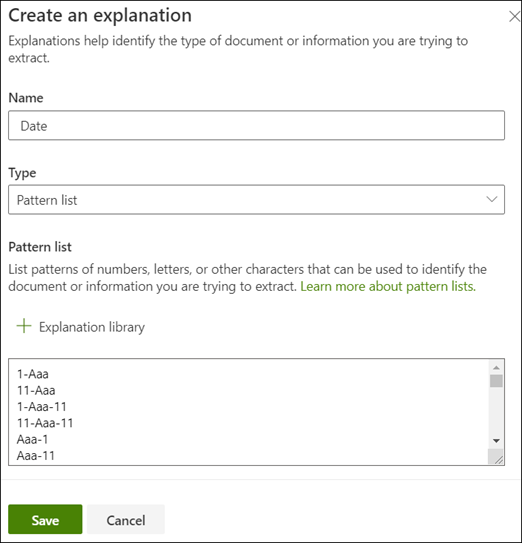Click the pattern list scrollbar down arrow

(x=496, y=441)
